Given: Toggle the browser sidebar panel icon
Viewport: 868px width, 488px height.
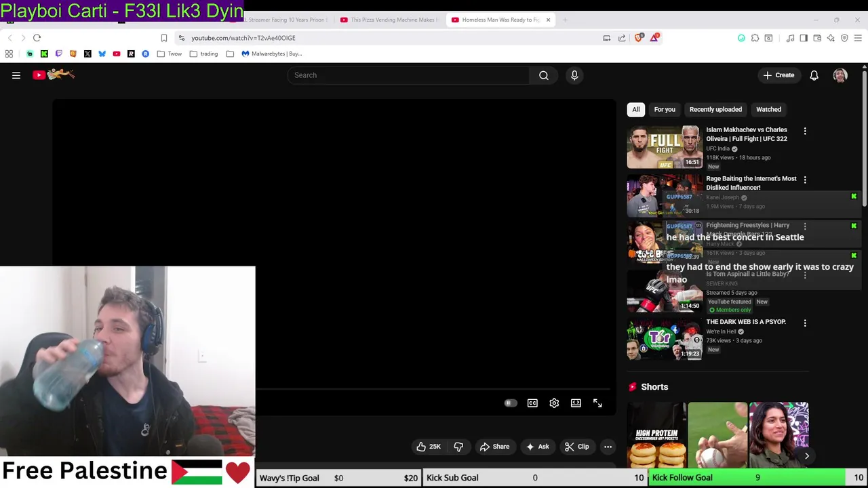Looking at the screenshot, I should (x=804, y=38).
